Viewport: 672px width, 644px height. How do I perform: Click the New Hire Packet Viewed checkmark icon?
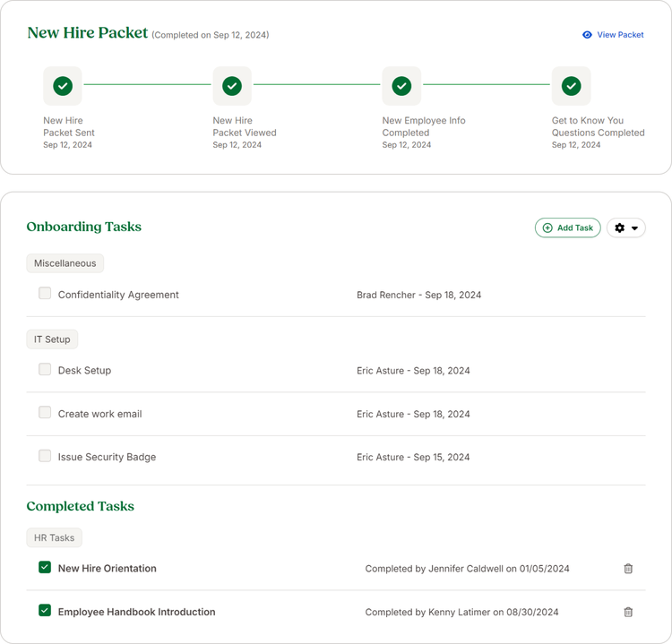[x=232, y=86]
